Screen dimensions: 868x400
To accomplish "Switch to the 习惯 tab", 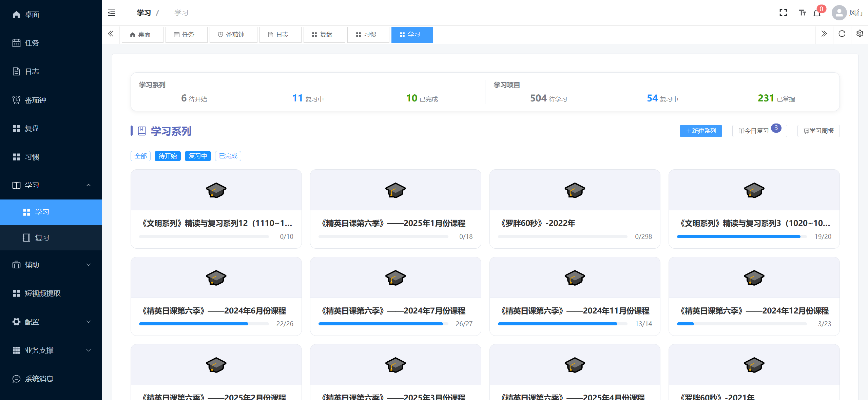I will pos(368,35).
